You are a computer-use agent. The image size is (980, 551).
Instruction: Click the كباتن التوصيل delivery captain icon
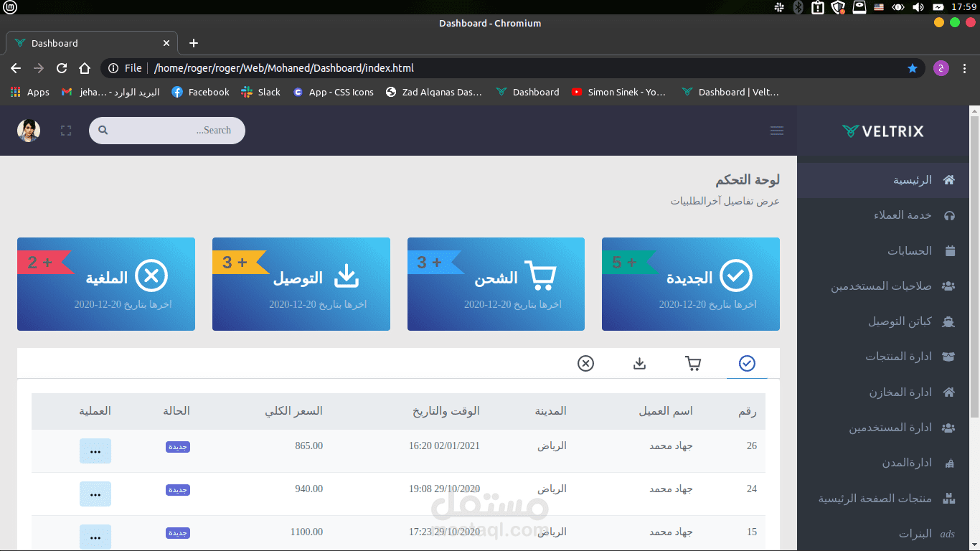948,321
